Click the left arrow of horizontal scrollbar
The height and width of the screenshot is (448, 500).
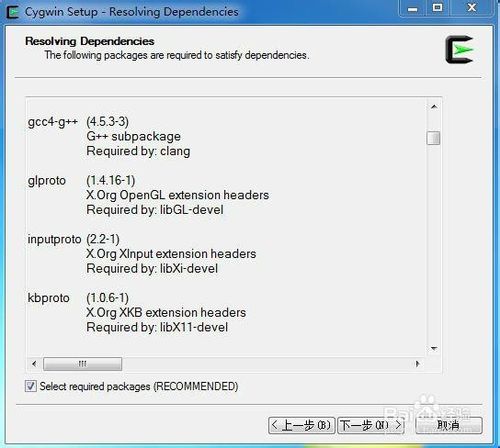coord(34,364)
